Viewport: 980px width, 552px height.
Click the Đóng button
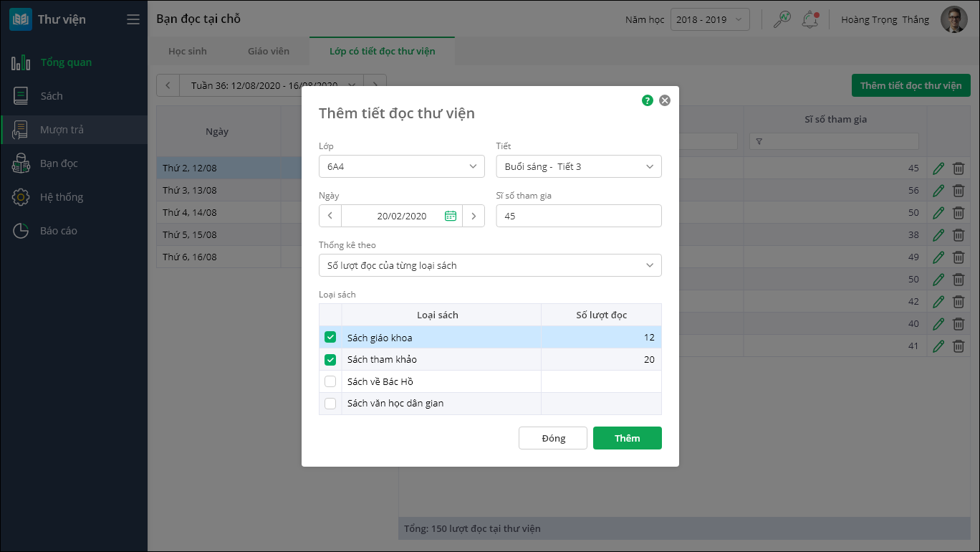pyautogui.click(x=553, y=438)
